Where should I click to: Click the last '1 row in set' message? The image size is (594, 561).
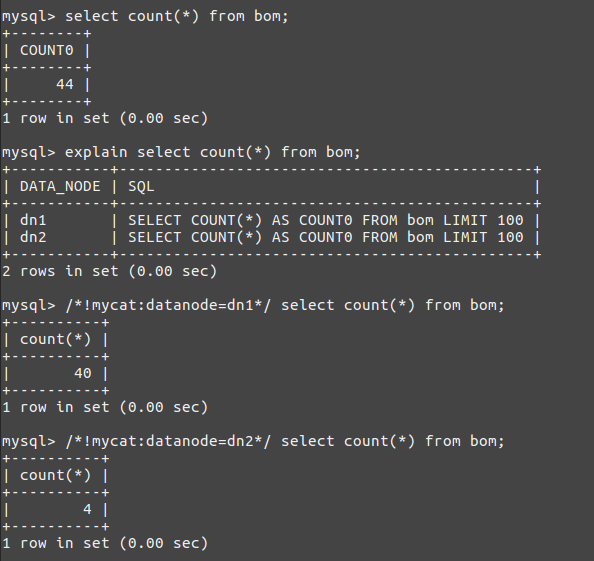click(x=105, y=543)
